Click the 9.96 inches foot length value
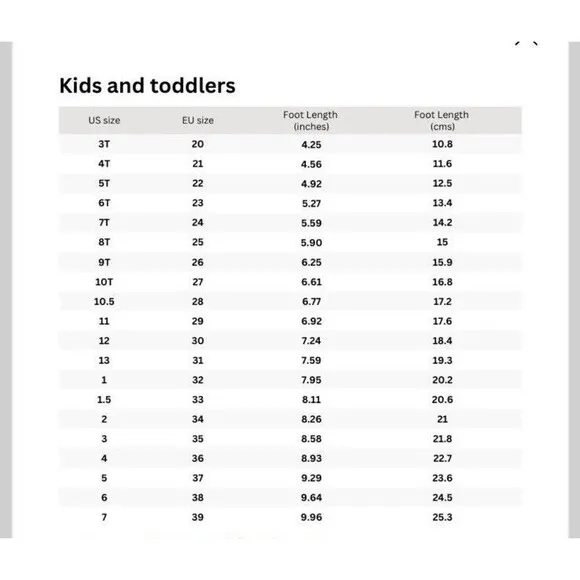This screenshot has height=580, width=580. point(311,517)
